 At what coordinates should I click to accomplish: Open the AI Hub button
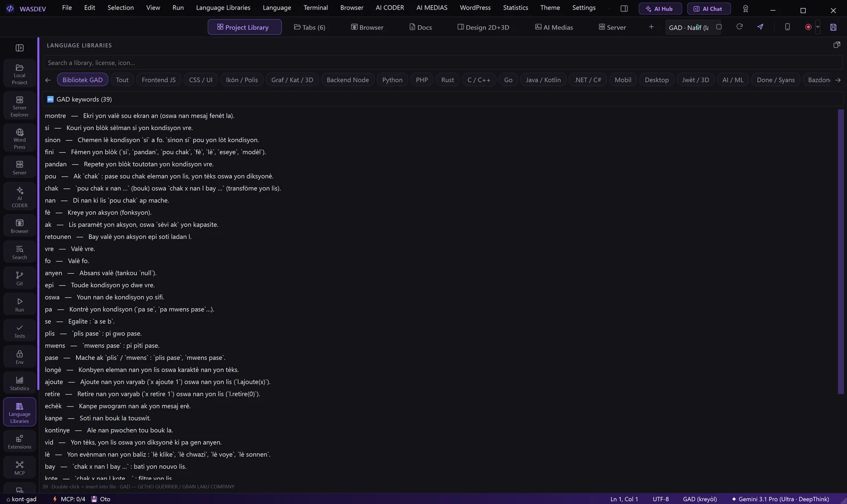coord(660,9)
